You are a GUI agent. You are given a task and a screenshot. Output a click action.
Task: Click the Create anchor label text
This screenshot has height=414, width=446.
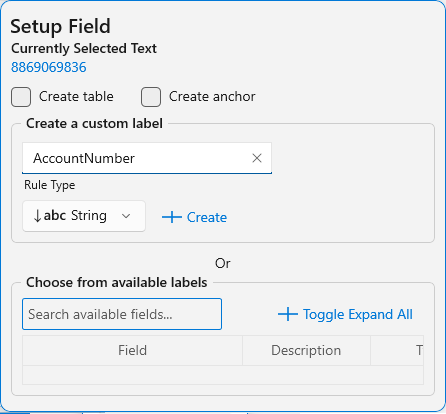coord(212,97)
